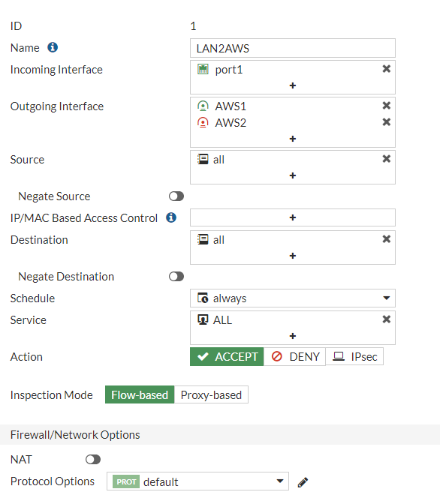The height and width of the screenshot is (504, 440).
Task: Toggle Negate Source switch
Action: tap(176, 196)
